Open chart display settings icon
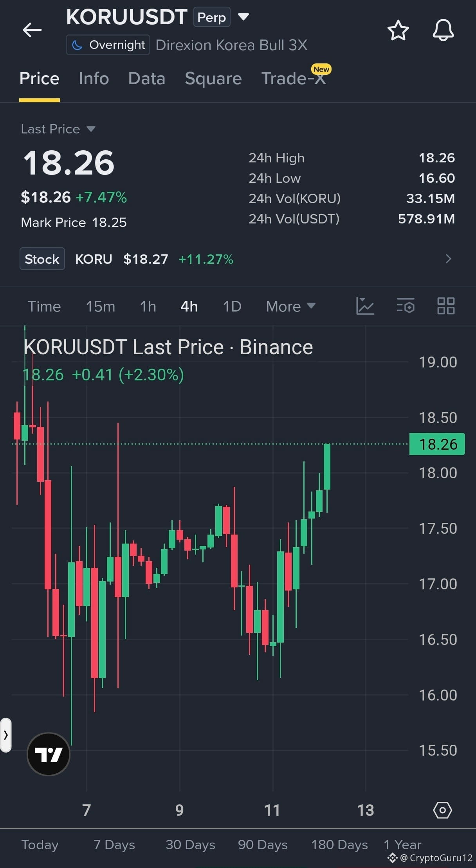The image size is (476, 868). [x=406, y=306]
